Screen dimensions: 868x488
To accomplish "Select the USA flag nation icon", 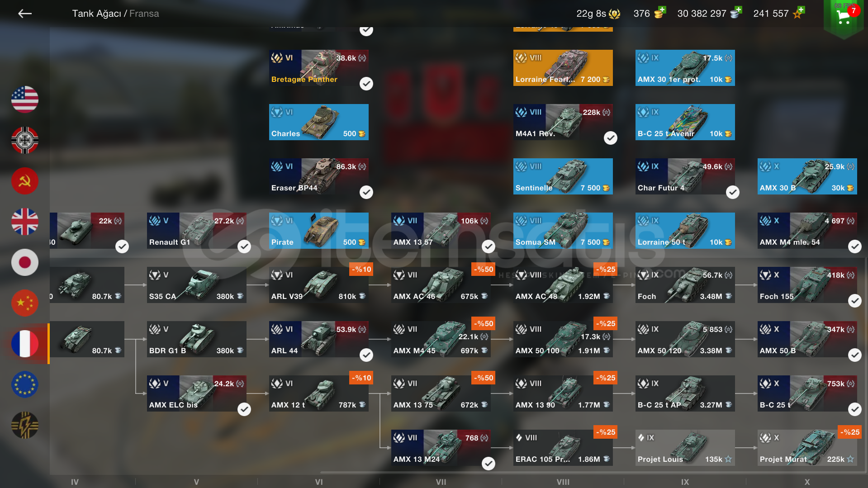I will tap(25, 99).
